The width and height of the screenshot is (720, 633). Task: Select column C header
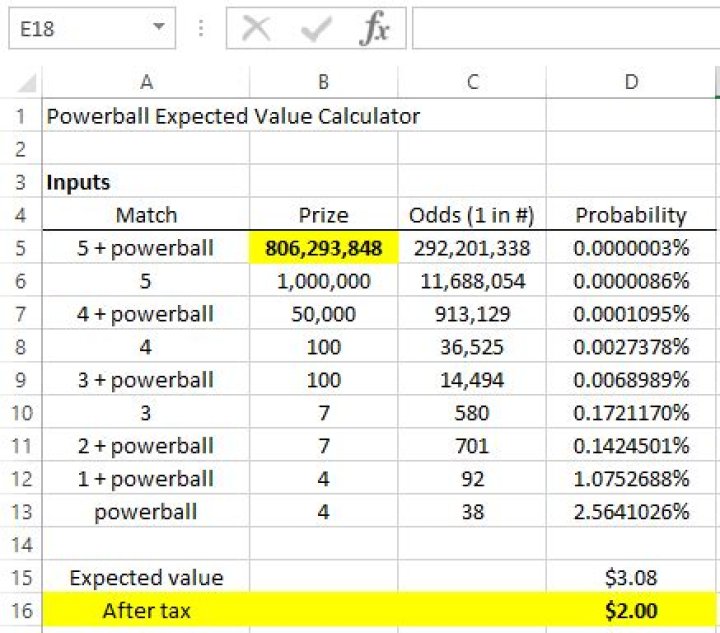[x=472, y=82]
